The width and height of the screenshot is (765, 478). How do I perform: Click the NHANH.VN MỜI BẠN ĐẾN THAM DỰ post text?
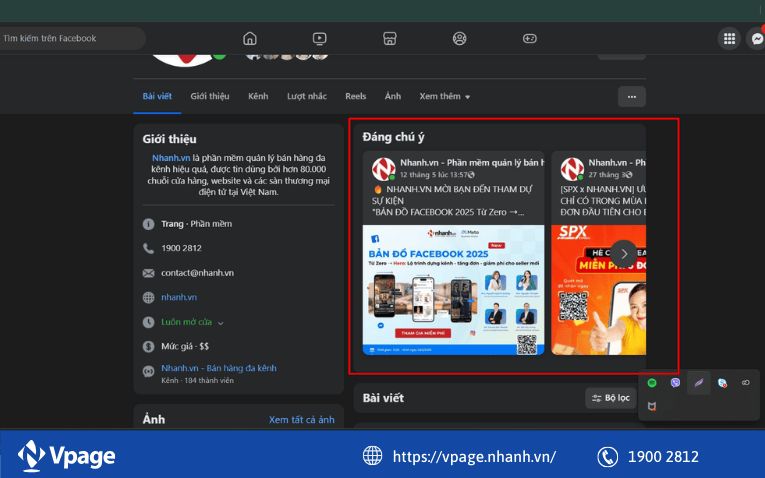click(x=452, y=200)
